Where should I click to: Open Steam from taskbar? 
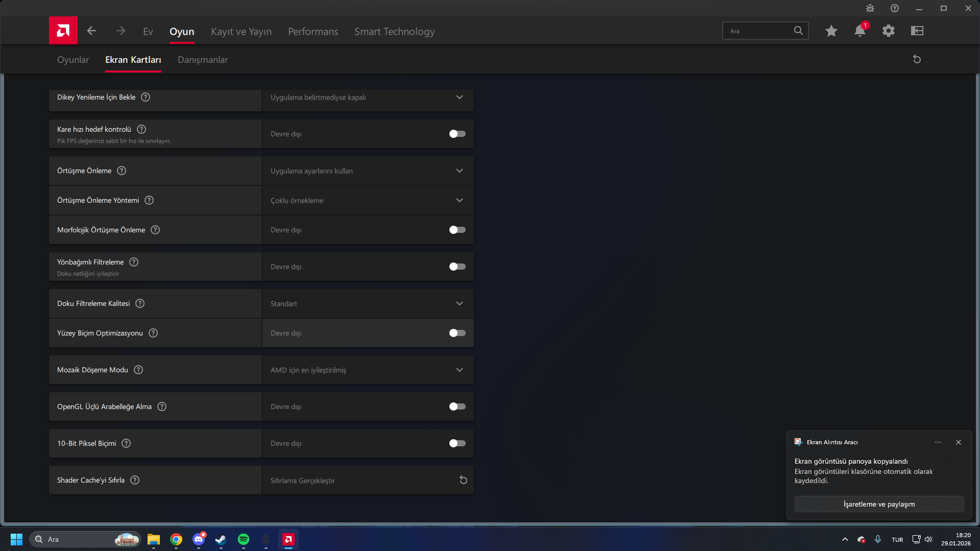pos(221,539)
